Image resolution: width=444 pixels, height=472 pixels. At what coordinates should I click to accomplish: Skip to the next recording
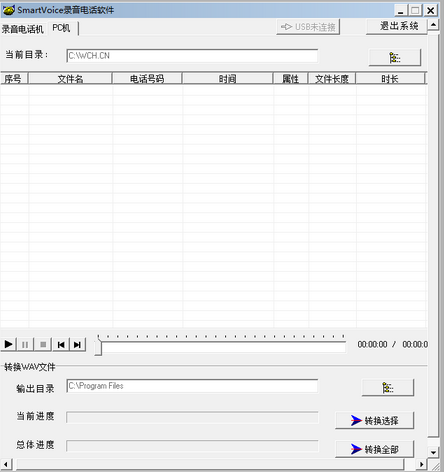[x=77, y=344]
